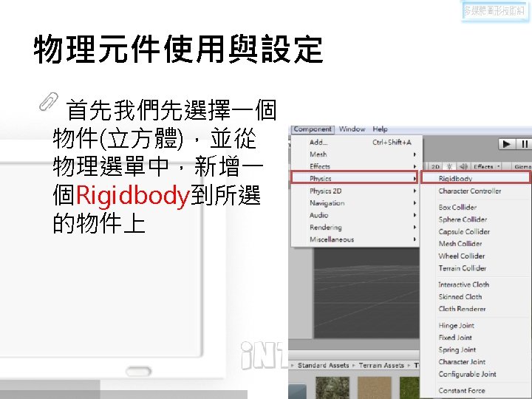This screenshot has width=532, height=399.
Task: Select the Physics menu entry
Action: (x=354, y=178)
